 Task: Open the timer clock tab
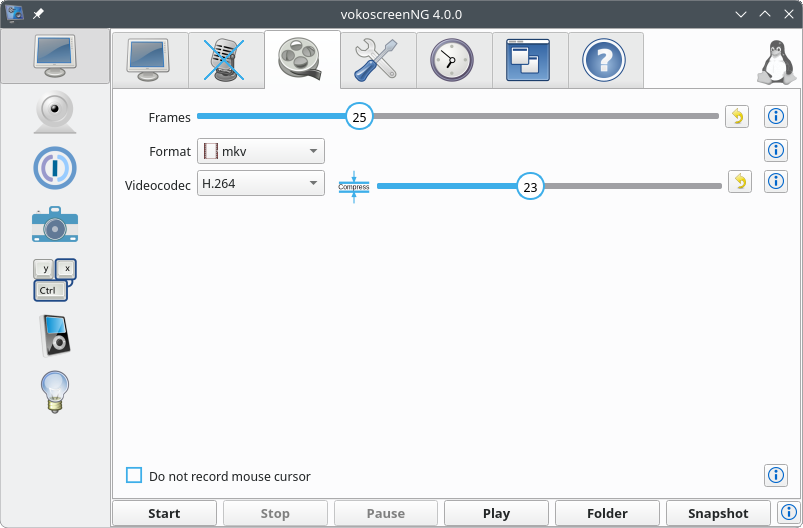454,60
